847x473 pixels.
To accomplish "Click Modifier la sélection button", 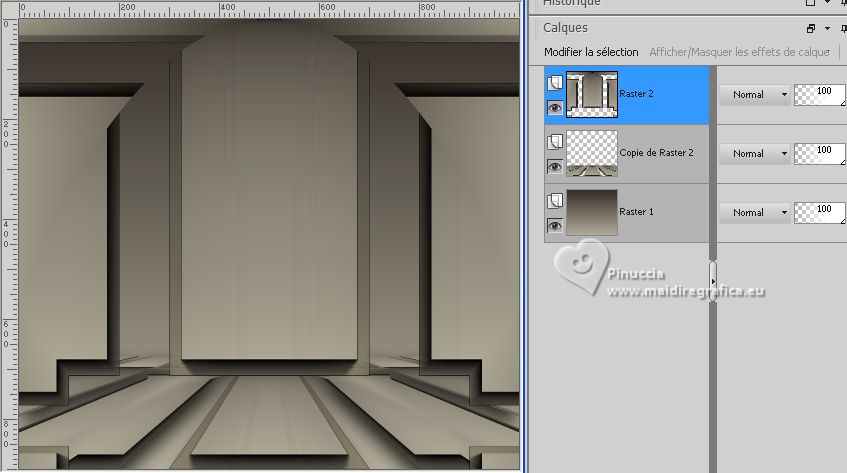I will (x=591, y=52).
